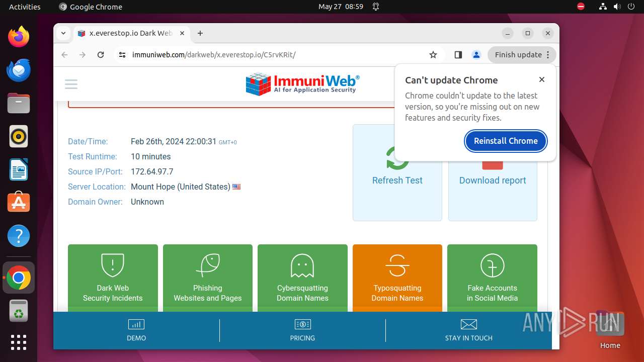Open power menu icon in top bar
644x362 pixels.
631,7
